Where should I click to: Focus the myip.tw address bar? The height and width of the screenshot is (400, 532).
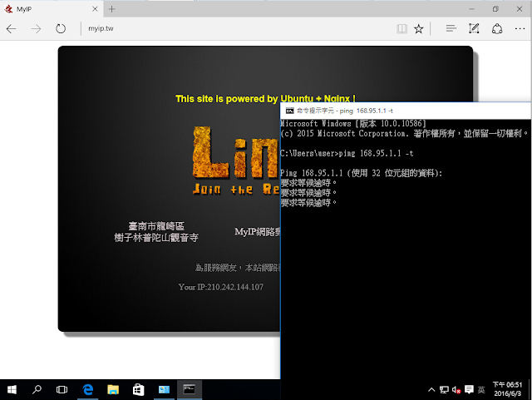point(238,28)
